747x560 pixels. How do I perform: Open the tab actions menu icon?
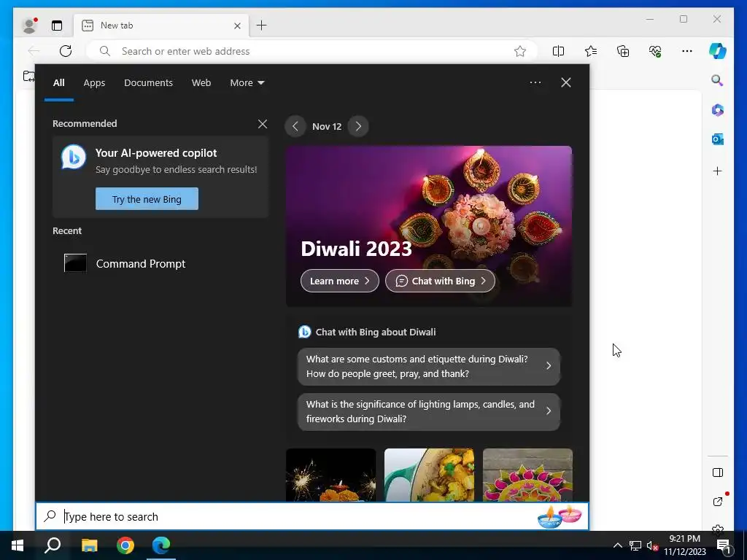point(57,26)
